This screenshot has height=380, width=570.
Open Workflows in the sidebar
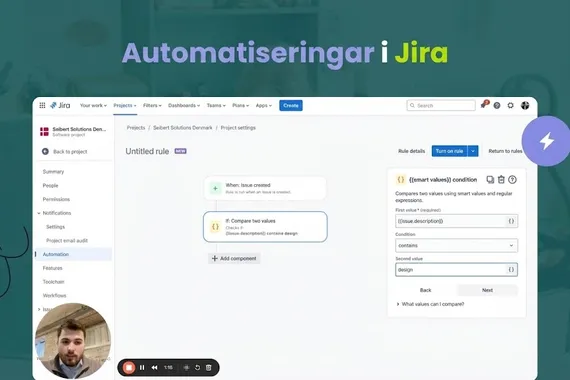(x=55, y=296)
